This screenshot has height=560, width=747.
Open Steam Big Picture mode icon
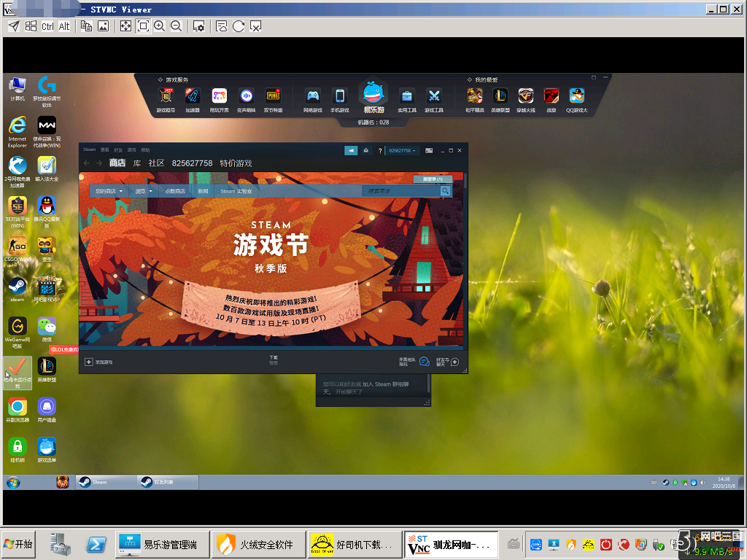429,150
